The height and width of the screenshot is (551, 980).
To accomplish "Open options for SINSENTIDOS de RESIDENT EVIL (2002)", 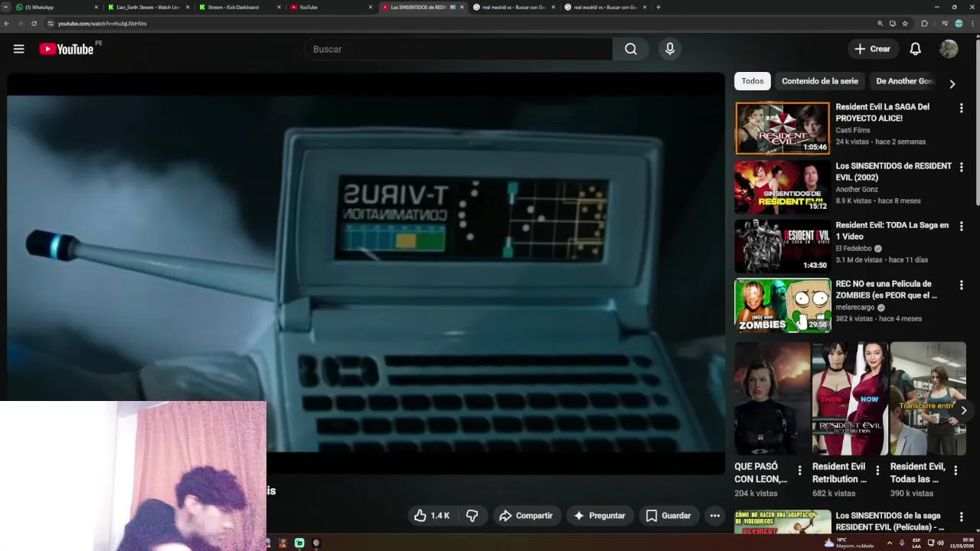I will [962, 167].
